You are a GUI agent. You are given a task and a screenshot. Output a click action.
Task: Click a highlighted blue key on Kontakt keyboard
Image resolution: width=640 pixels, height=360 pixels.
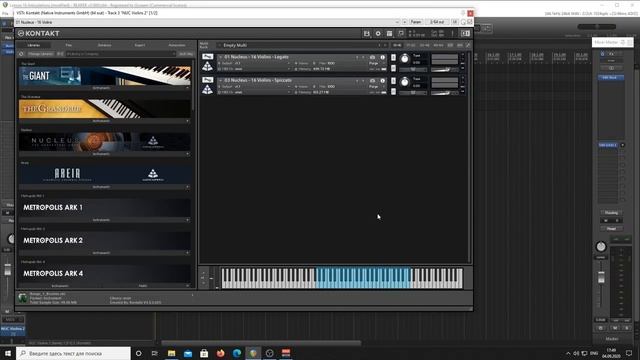[363, 278]
